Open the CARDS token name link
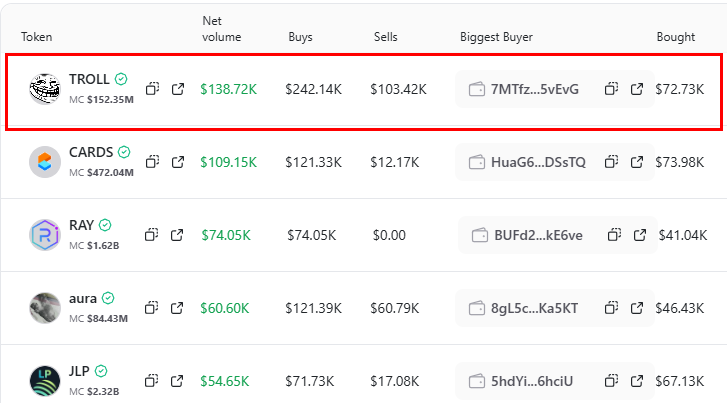The width and height of the screenshot is (727, 403). 91,153
